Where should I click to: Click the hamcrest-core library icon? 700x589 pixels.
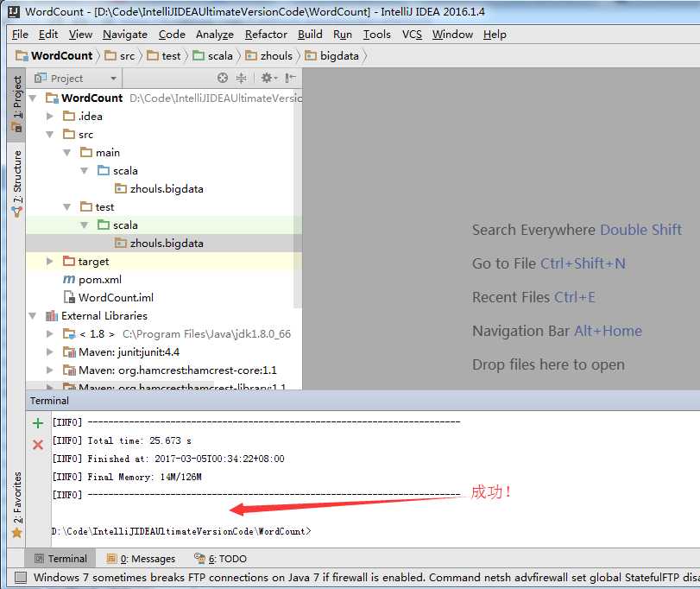click(69, 370)
